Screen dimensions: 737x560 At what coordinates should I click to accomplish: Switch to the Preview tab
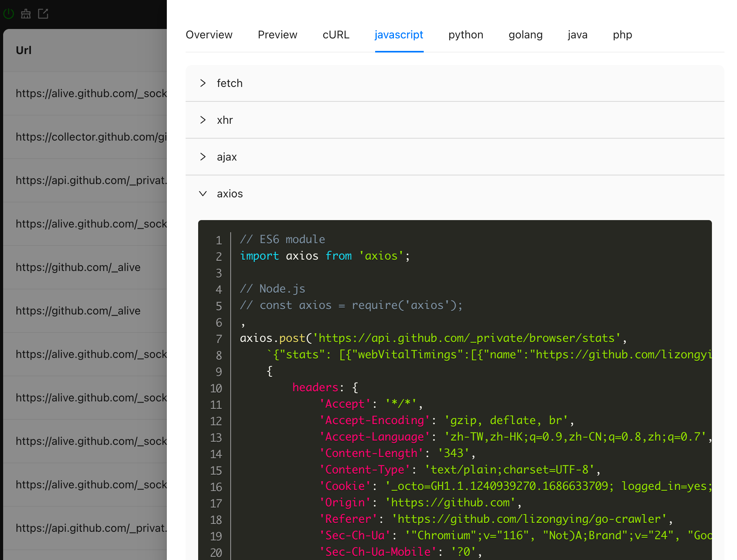point(278,35)
